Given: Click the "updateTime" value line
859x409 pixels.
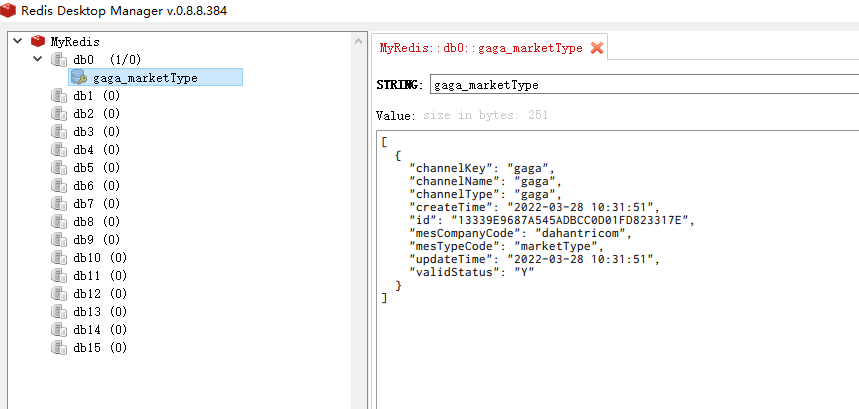Looking at the screenshot, I should point(535,260).
